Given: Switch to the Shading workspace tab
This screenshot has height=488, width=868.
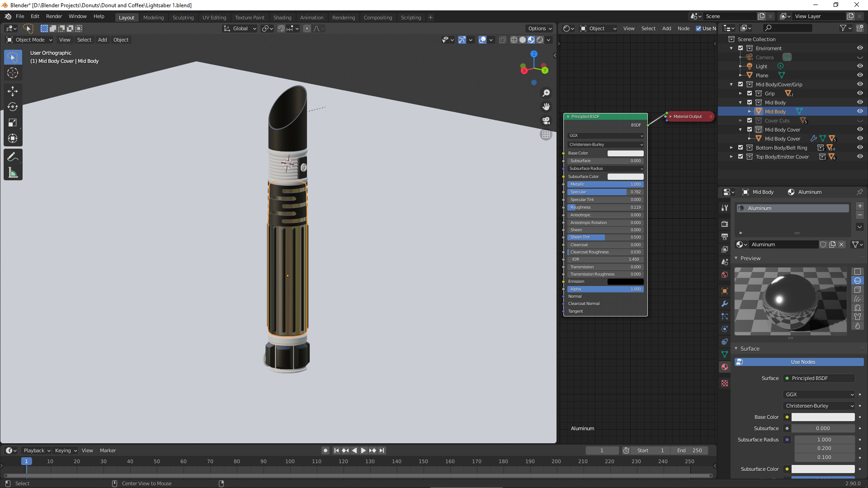Looking at the screenshot, I should (x=282, y=18).
